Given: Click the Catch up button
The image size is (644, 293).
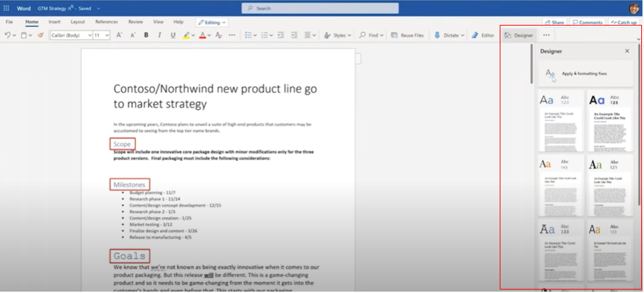Looking at the screenshot, I should pyautogui.click(x=623, y=23).
